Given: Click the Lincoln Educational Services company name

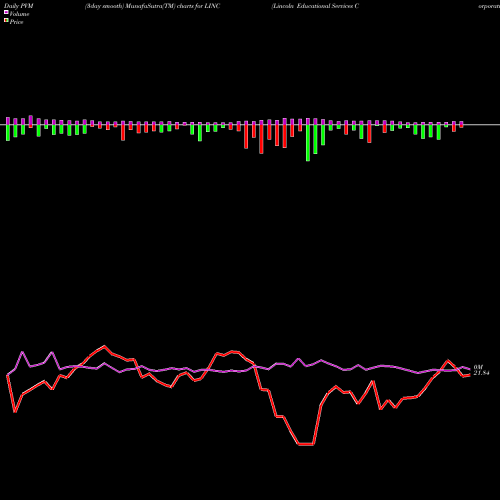Looking at the screenshot, I should pyautogui.click(x=315, y=6).
